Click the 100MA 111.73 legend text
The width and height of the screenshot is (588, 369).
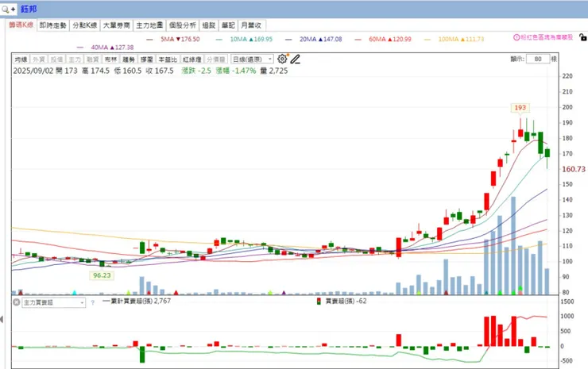pyautogui.click(x=461, y=39)
